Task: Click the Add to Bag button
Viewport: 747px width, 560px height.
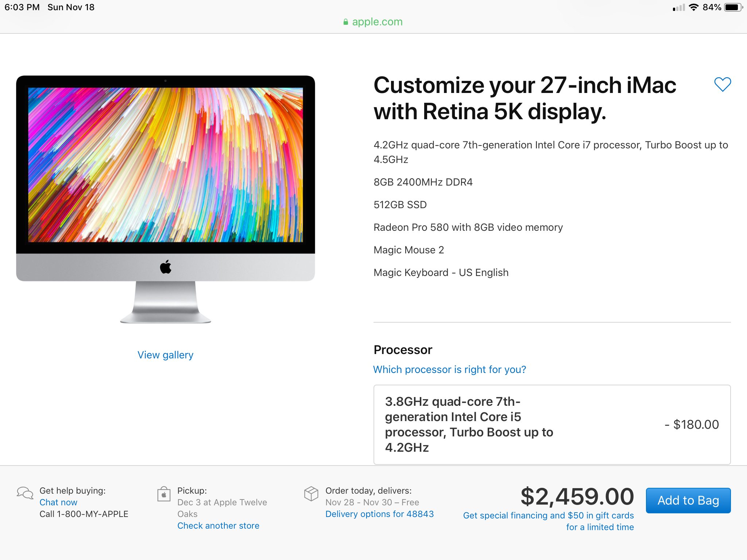Action: (688, 500)
